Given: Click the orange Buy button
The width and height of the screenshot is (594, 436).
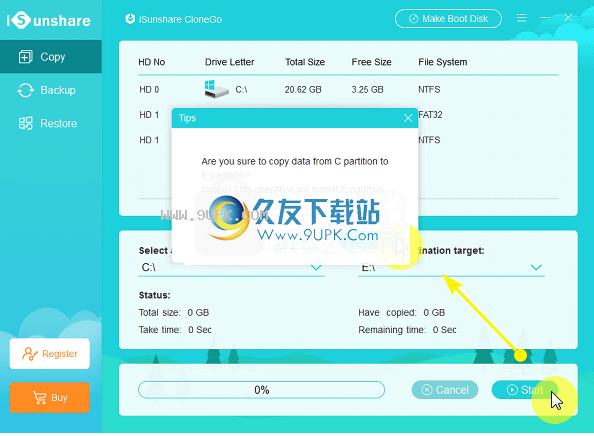Looking at the screenshot, I should tap(50, 397).
